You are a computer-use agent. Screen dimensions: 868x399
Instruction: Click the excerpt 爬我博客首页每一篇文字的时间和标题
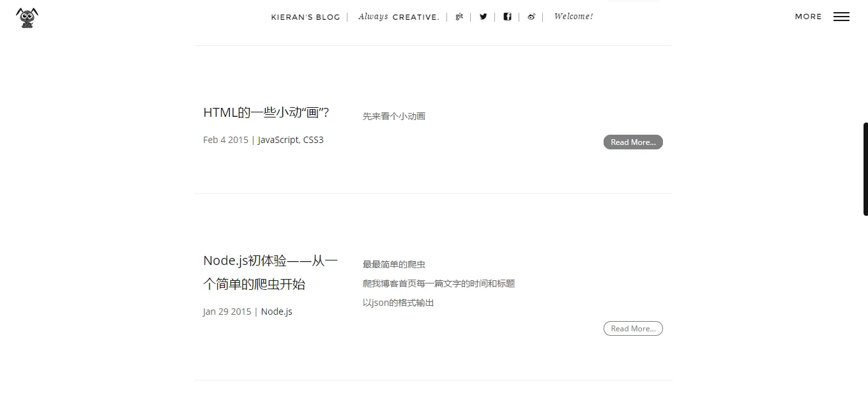[x=439, y=283]
